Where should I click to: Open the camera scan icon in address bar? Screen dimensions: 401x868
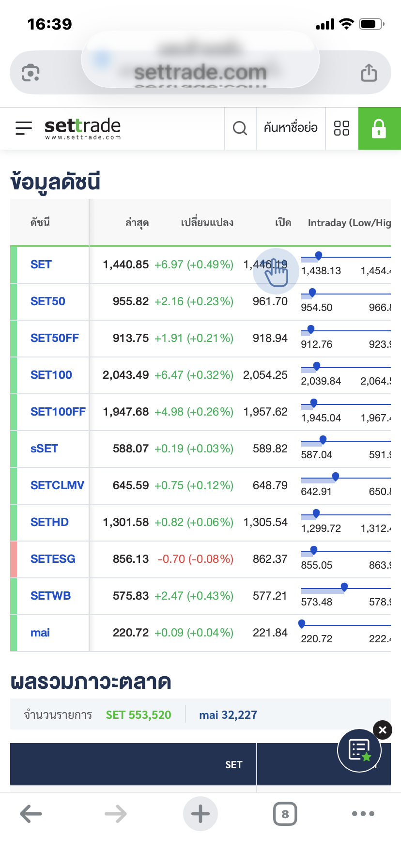(31, 73)
